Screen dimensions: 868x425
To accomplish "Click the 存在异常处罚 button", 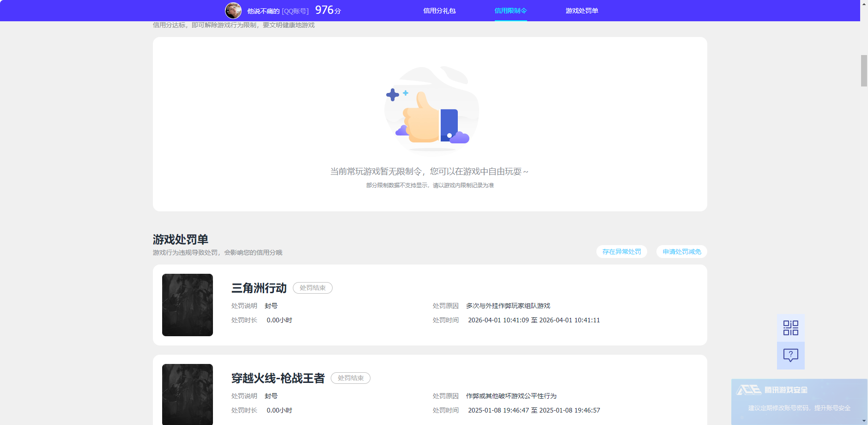I will coord(621,252).
